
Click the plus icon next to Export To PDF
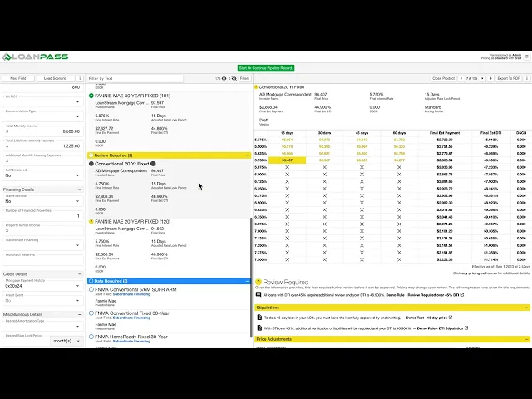490,78
